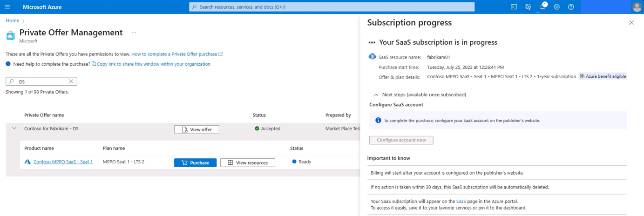Click the Product name column header
The height and width of the screenshot is (216, 644).
(x=39, y=148)
